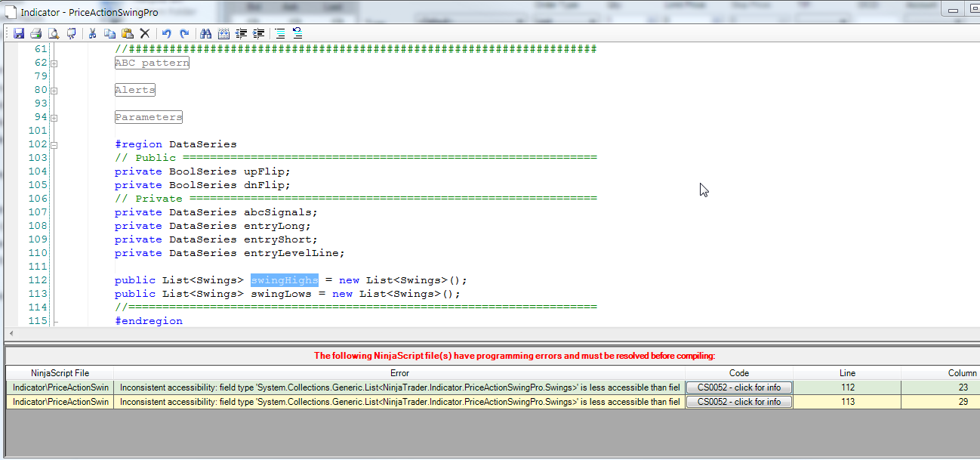Click the Code column header
The height and width of the screenshot is (460, 980).
739,373
